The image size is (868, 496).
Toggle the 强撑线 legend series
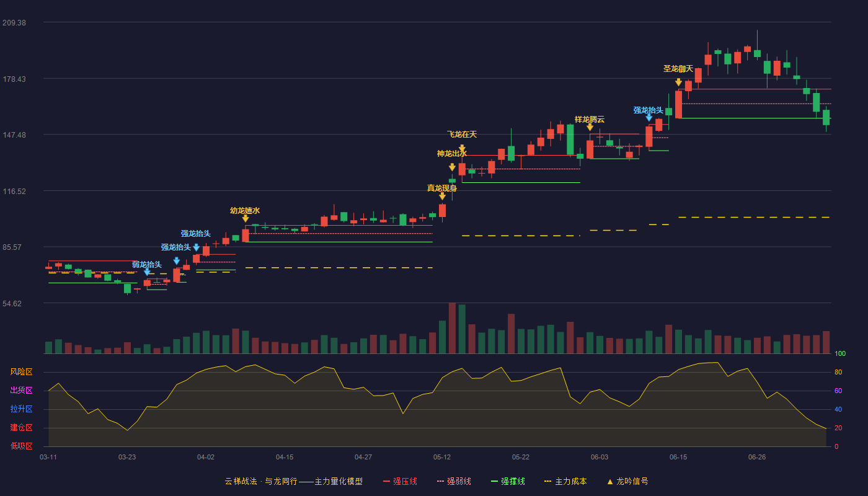[x=508, y=481]
